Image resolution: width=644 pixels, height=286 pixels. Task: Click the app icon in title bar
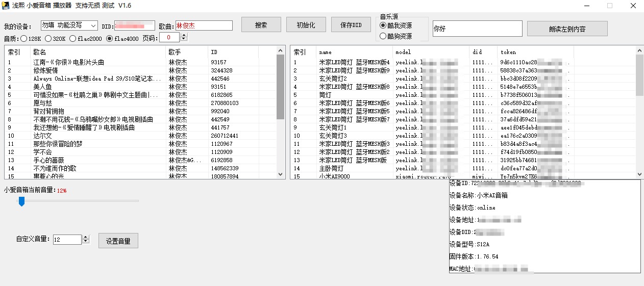click(x=6, y=6)
